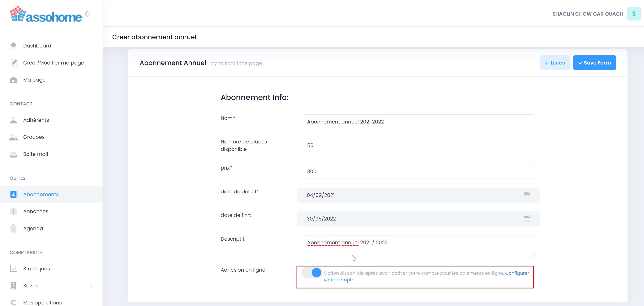This screenshot has height=306, width=644.
Task: Go to Créer/Modifier ma page
Action: pyautogui.click(x=53, y=63)
